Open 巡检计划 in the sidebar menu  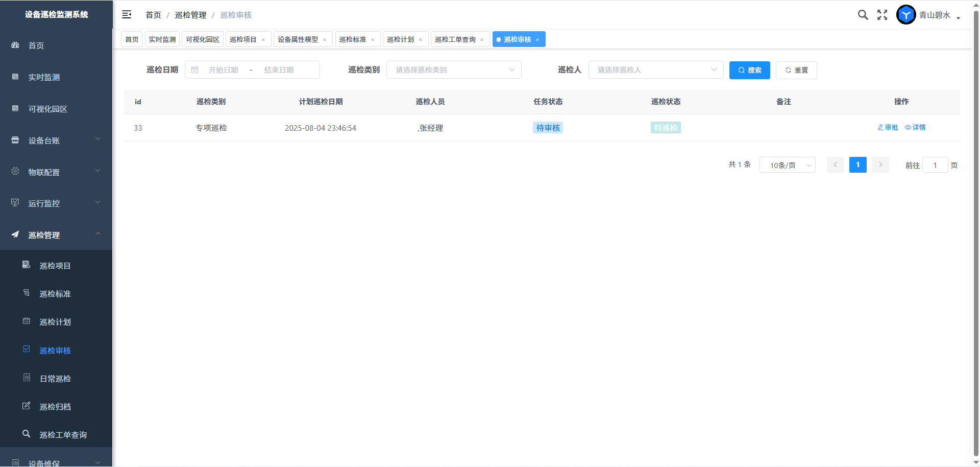tap(55, 322)
